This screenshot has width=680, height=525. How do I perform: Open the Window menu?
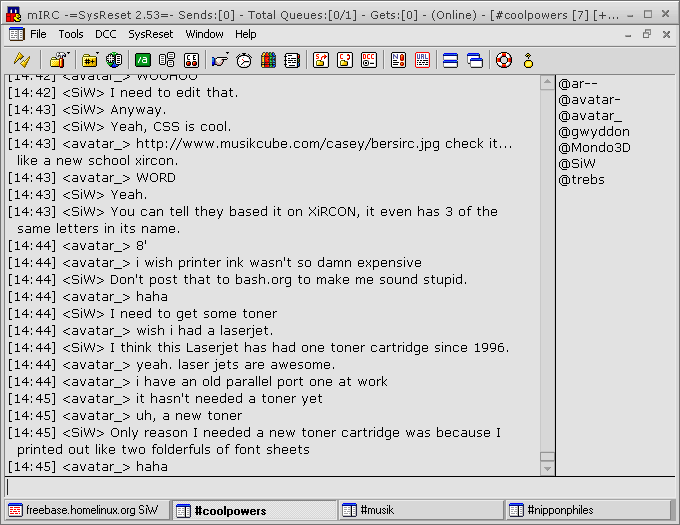[204, 34]
